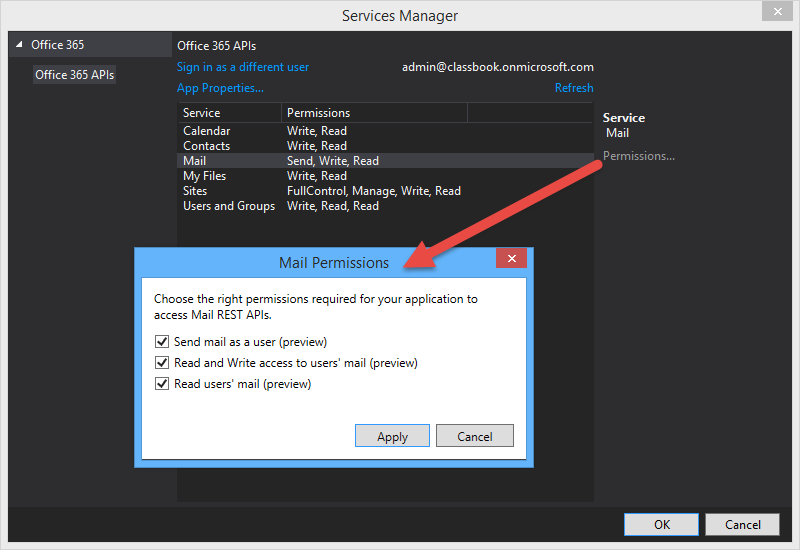
Task: Sort by the Permissions column header
Action: [x=318, y=113]
